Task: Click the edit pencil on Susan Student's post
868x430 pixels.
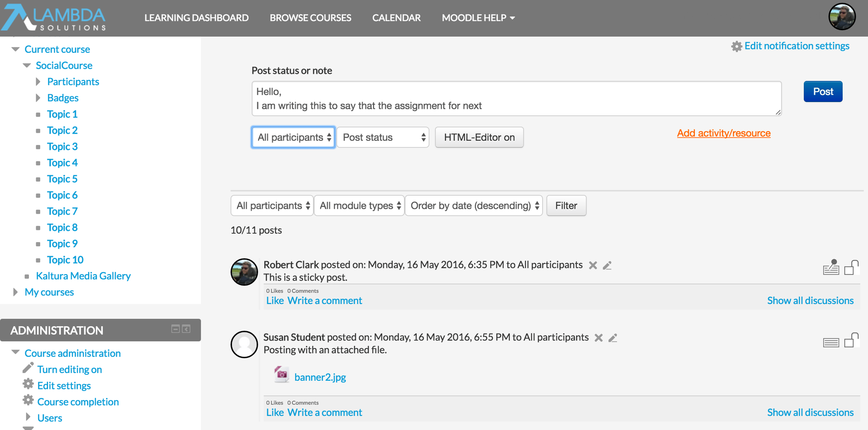Action: pyautogui.click(x=613, y=337)
